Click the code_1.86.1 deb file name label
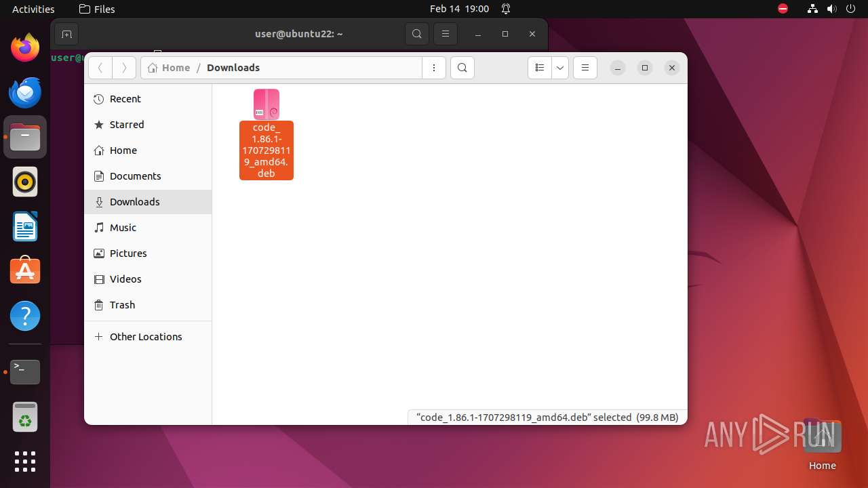Viewport: 868px width, 488px height. click(267, 150)
